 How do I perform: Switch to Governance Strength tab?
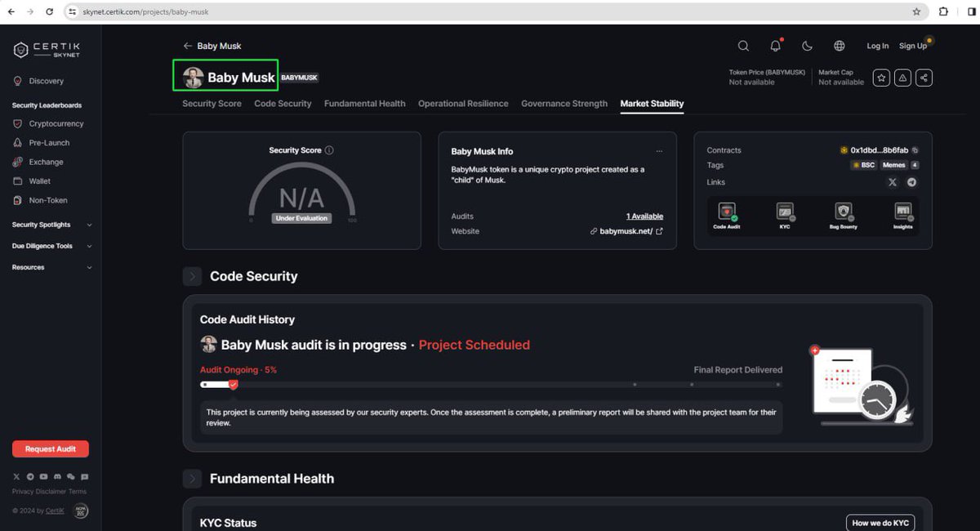(x=564, y=104)
